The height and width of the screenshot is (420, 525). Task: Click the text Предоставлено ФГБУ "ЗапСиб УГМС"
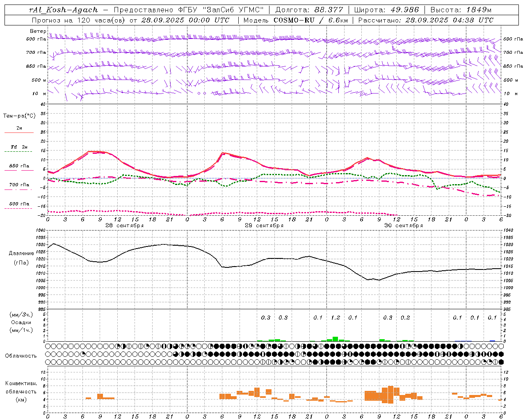click(x=188, y=10)
